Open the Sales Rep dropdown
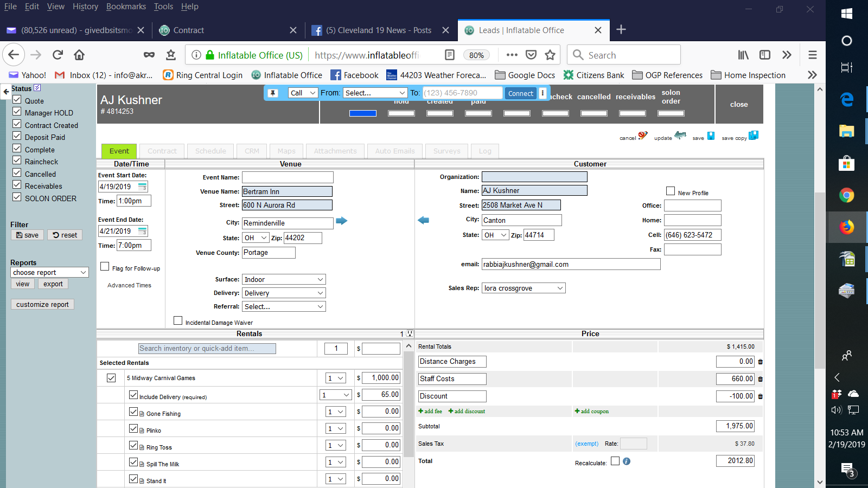Viewport: 868px width, 488px height. click(x=524, y=288)
